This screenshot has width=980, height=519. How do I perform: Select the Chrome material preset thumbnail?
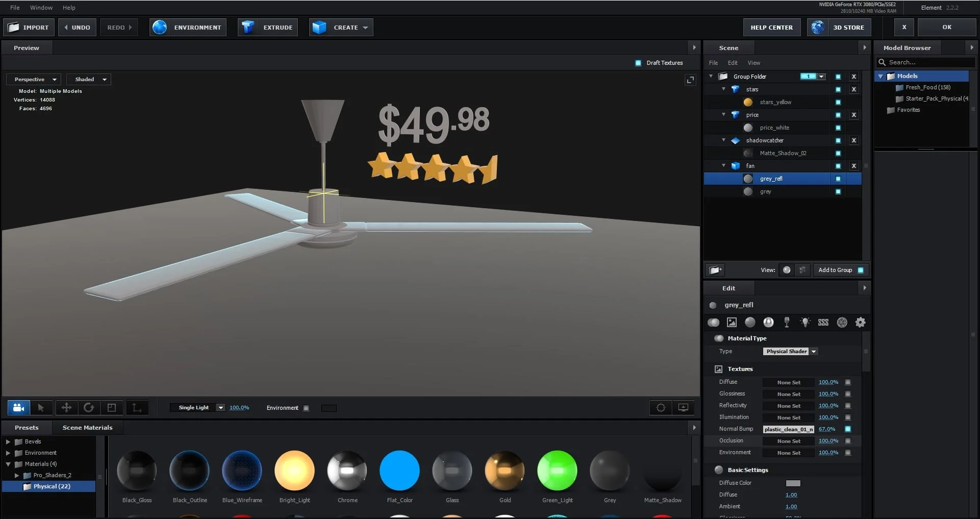pyautogui.click(x=347, y=471)
